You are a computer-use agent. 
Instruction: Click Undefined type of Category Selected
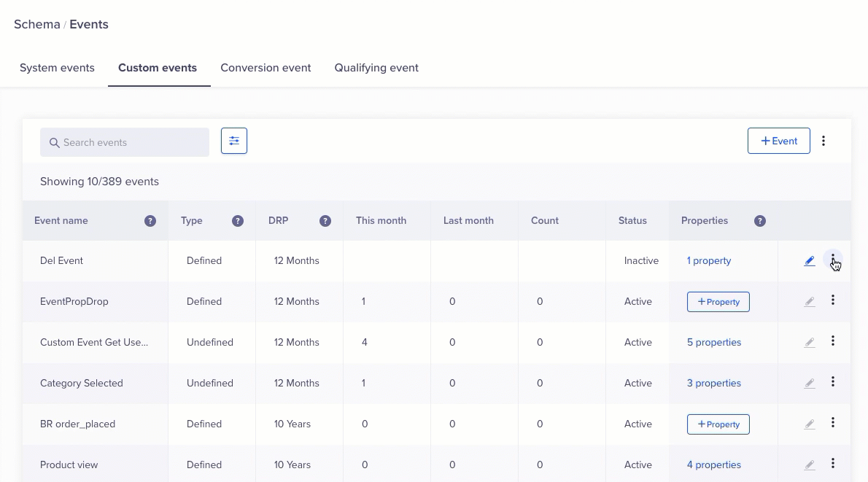point(210,383)
